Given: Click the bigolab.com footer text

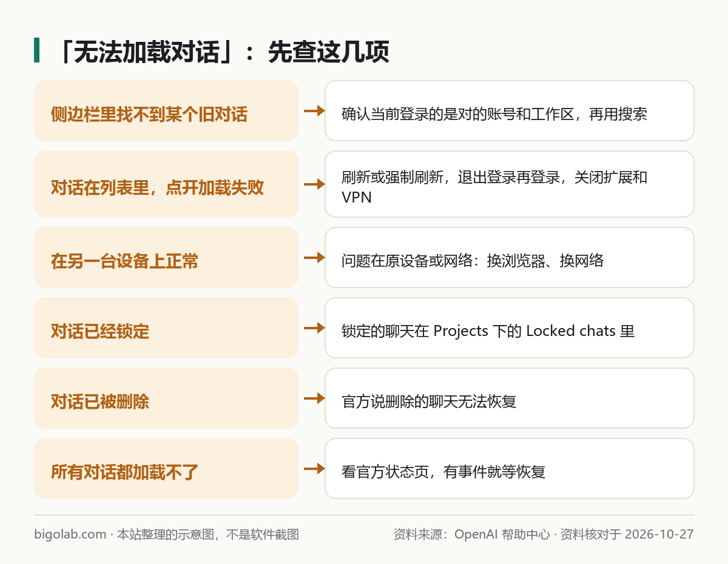Looking at the screenshot, I should click(70, 534).
